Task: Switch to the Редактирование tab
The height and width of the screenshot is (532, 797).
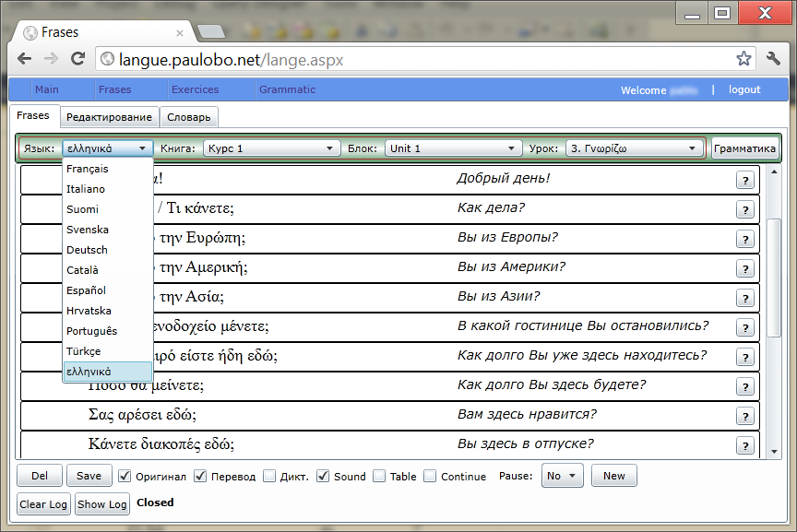Action: 109,117
